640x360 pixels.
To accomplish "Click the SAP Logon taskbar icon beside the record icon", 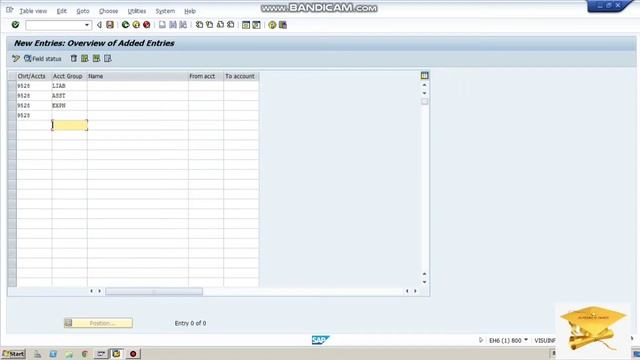I will 116,354.
